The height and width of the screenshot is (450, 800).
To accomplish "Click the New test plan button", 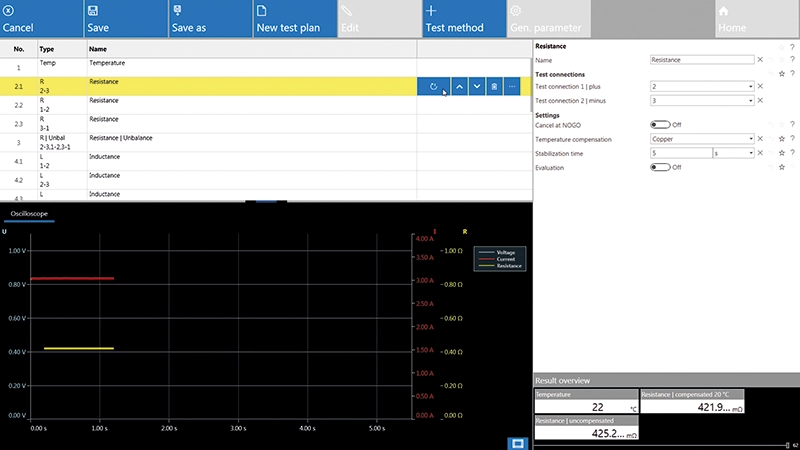I will [288, 19].
